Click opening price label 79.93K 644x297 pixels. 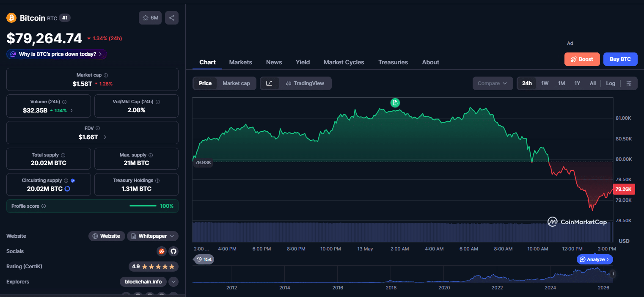point(203,162)
